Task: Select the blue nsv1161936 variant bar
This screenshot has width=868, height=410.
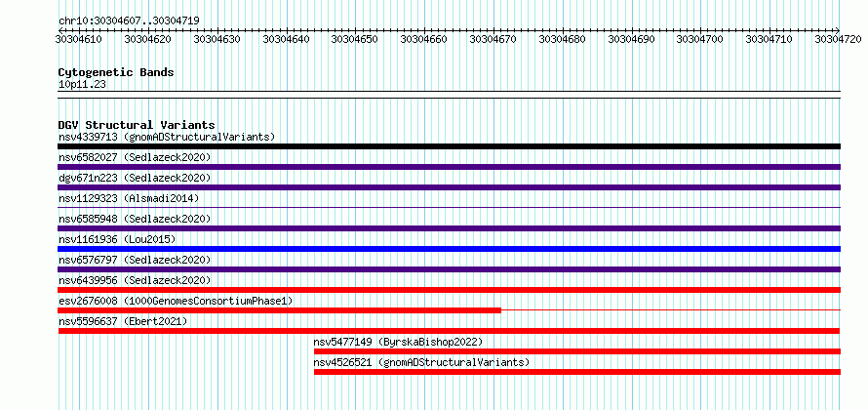Action: tap(449, 249)
